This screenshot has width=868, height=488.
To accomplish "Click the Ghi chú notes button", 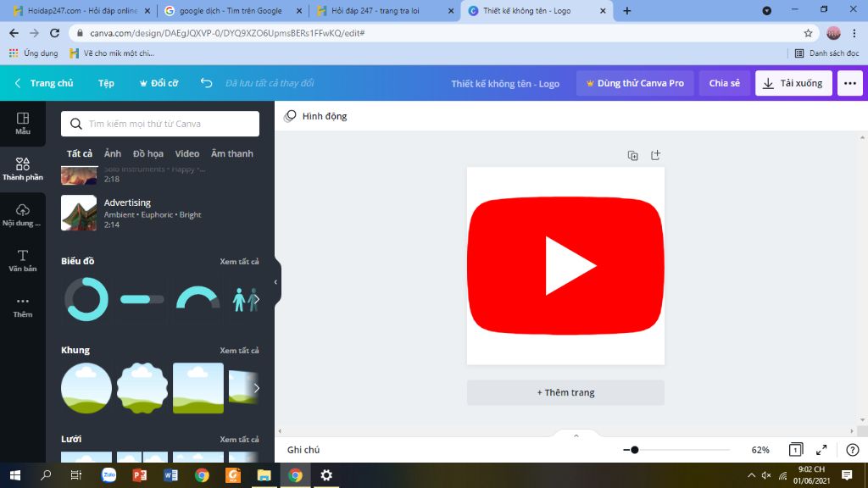I will [303, 450].
